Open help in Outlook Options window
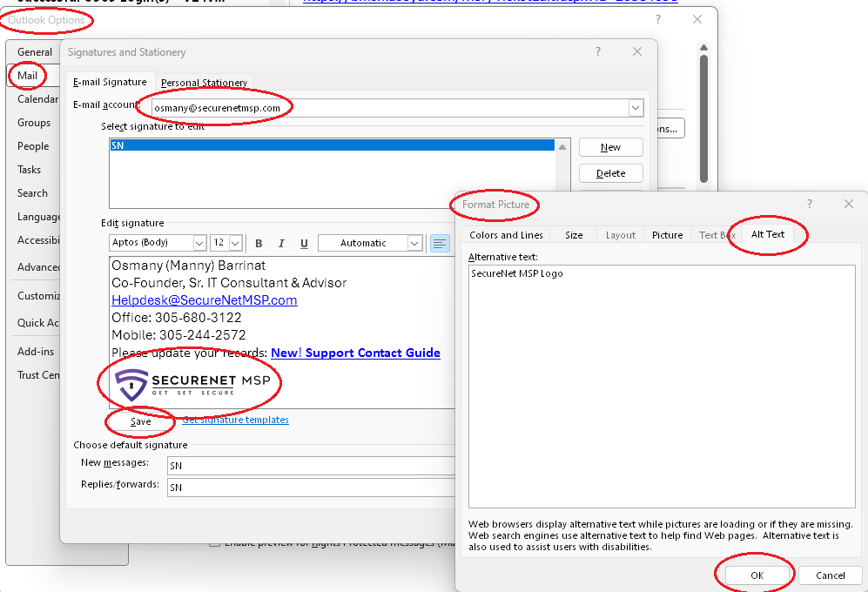The height and width of the screenshot is (592, 868). pyautogui.click(x=657, y=19)
